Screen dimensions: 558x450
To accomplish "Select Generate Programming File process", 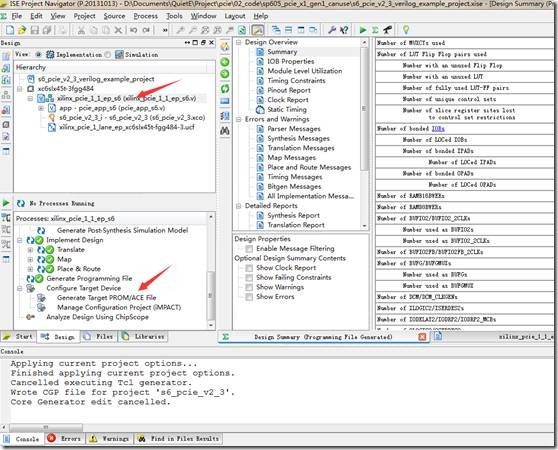I will (89, 279).
